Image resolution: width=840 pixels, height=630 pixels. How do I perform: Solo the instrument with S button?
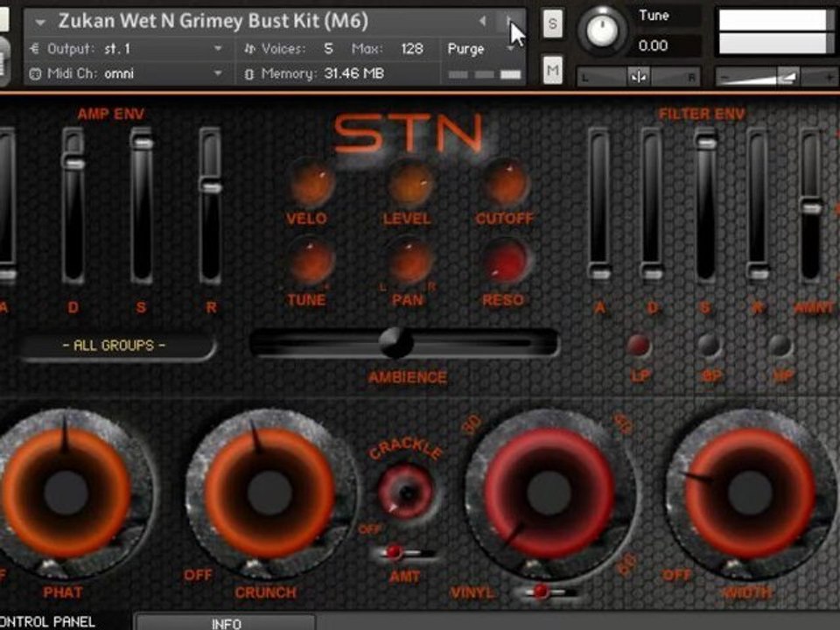[x=552, y=24]
